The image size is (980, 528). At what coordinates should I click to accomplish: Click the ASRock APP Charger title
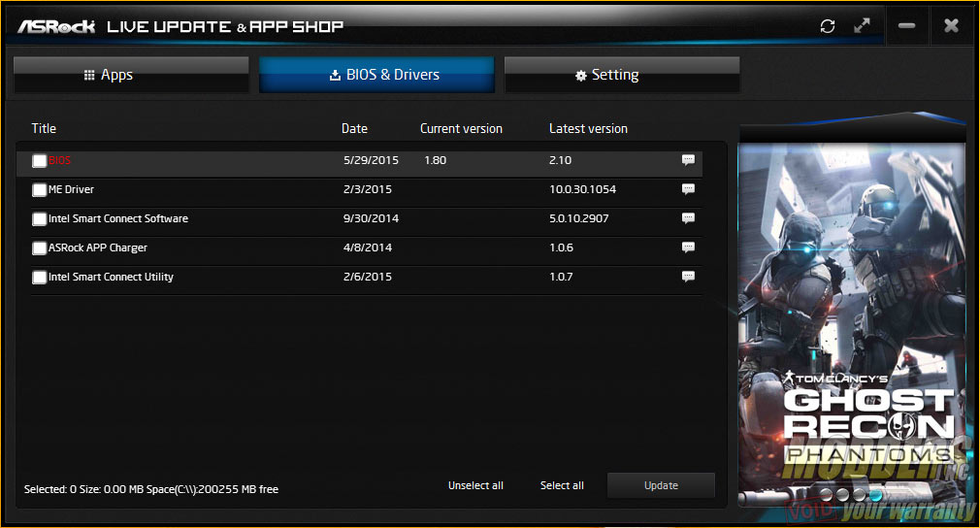(x=98, y=247)
